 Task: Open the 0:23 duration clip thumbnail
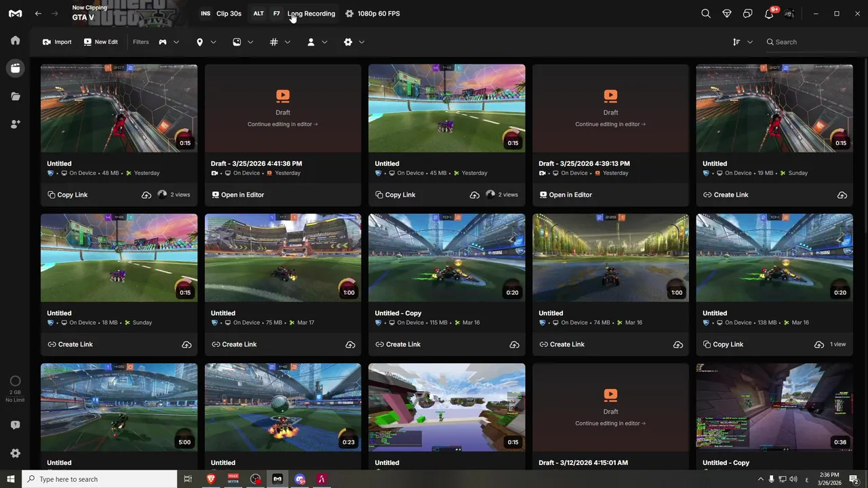point(283,408)
